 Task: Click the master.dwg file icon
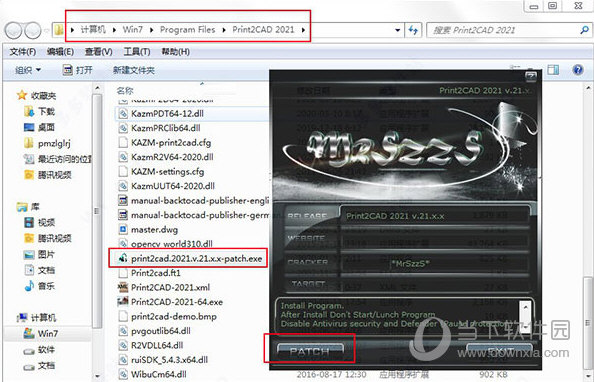pyautogui.click(x=123, y=230)
